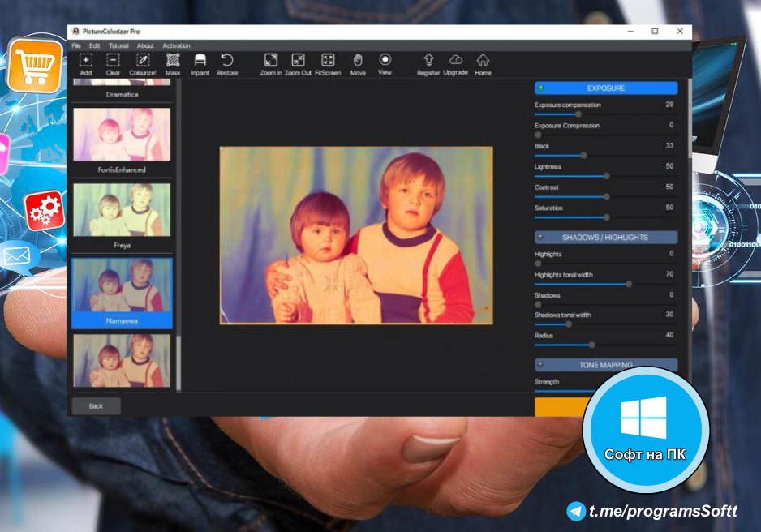Zoom In on the picture
The height and width of the screenshot is (532, 761).
[x=271, y=60]
